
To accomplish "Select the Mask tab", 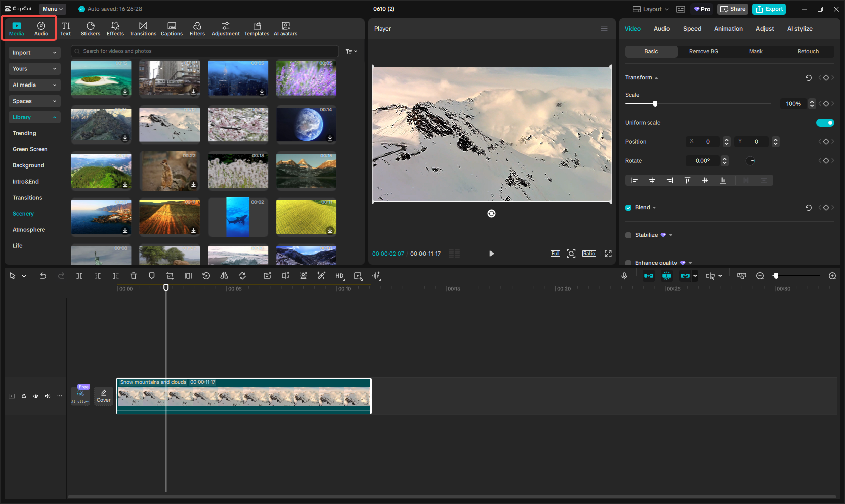I will click(x=755, y=51).
